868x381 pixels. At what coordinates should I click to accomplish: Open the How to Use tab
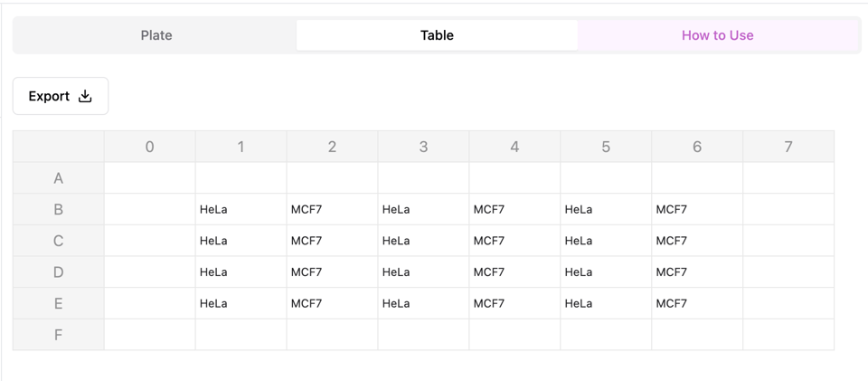717,35
